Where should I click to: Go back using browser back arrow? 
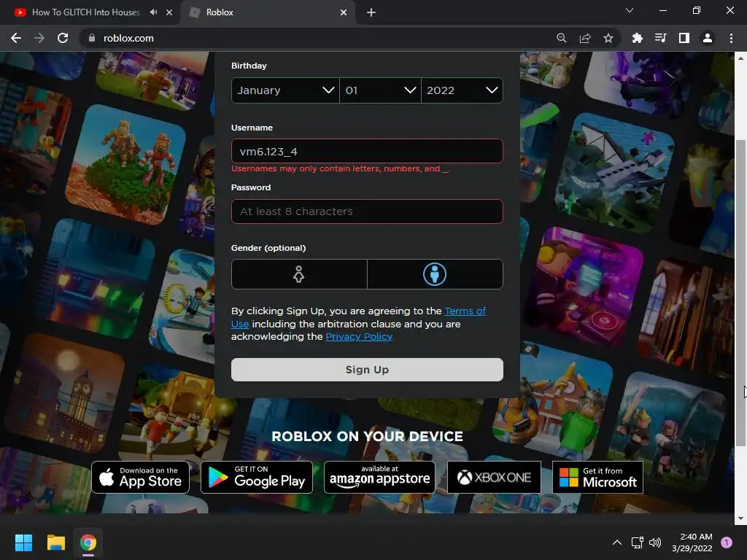click(16, 38)
